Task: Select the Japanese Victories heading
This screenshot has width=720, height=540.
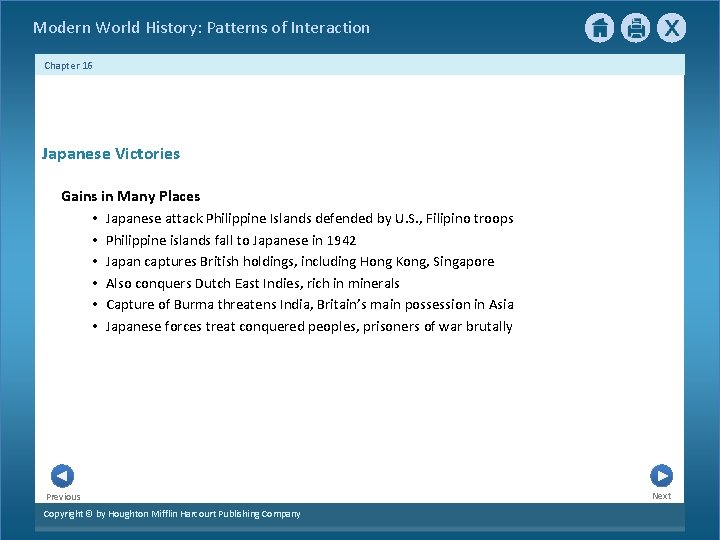Action: (x=111, y=154)
